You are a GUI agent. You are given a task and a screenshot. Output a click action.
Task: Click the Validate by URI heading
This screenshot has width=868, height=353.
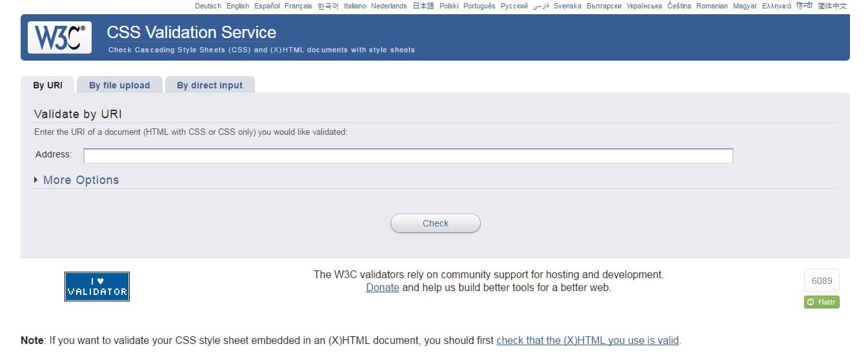coord(78,114)
